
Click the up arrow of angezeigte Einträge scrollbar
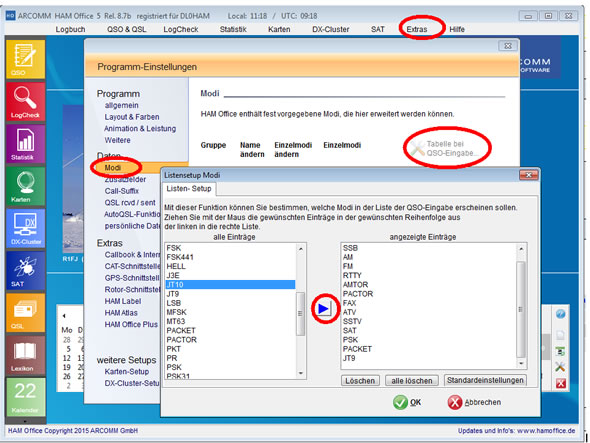point(521,249)
